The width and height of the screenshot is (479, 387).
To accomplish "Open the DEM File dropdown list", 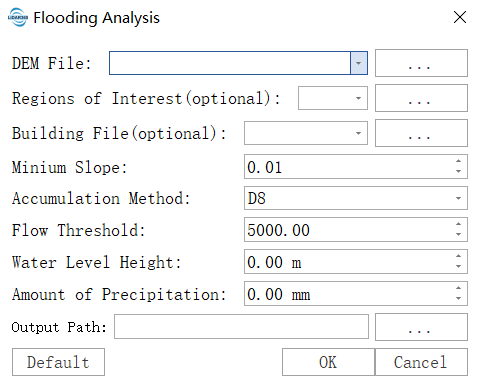I will point(359,63).
